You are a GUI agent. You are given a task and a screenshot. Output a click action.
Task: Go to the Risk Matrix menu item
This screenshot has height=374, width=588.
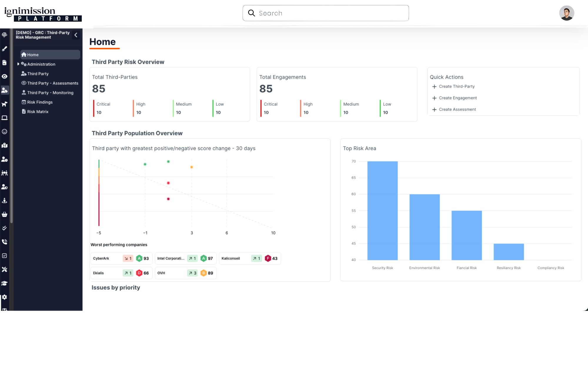[38, 112]
